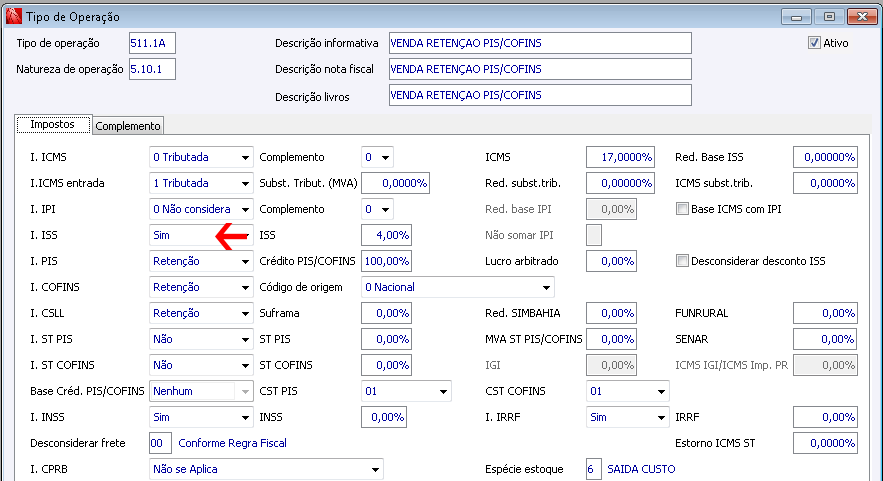
Task: Click the ICMS 17,0000% field
Action: pyautogui.click(x=620, y=157)
